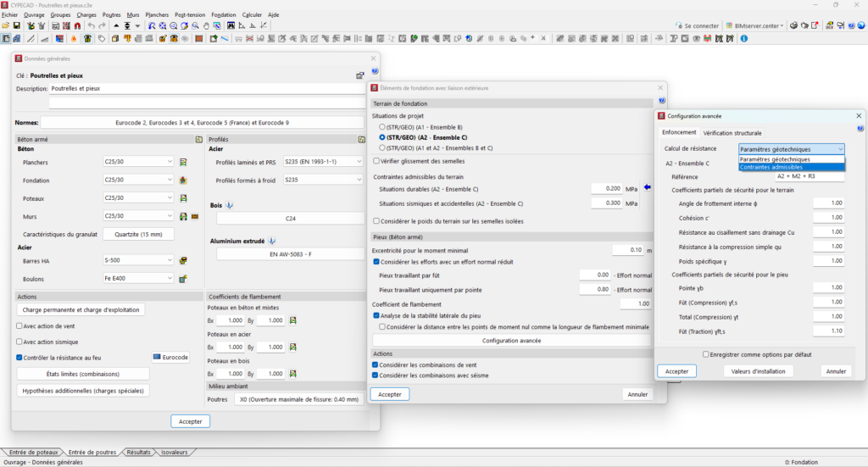Open Poteaux concrete class dropdown
This screenshot has height=467, width=868.
tap(138, 197)
